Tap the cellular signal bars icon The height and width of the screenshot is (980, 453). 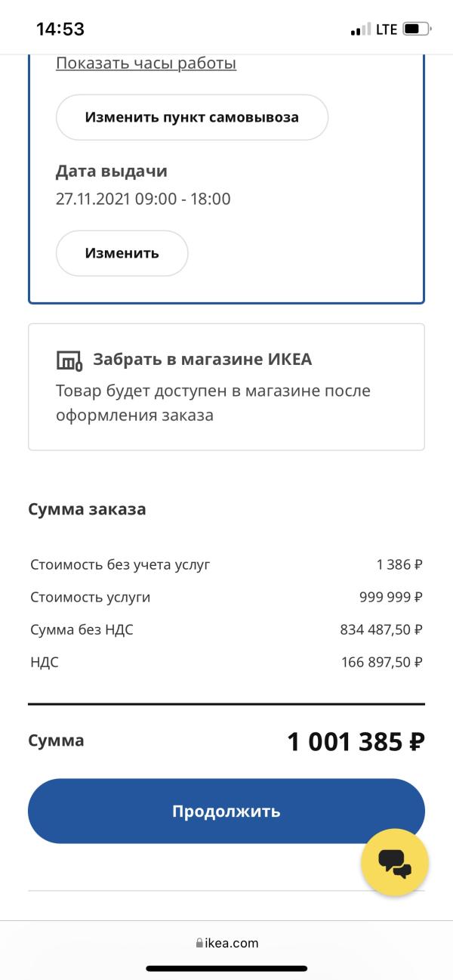[361, 30]
